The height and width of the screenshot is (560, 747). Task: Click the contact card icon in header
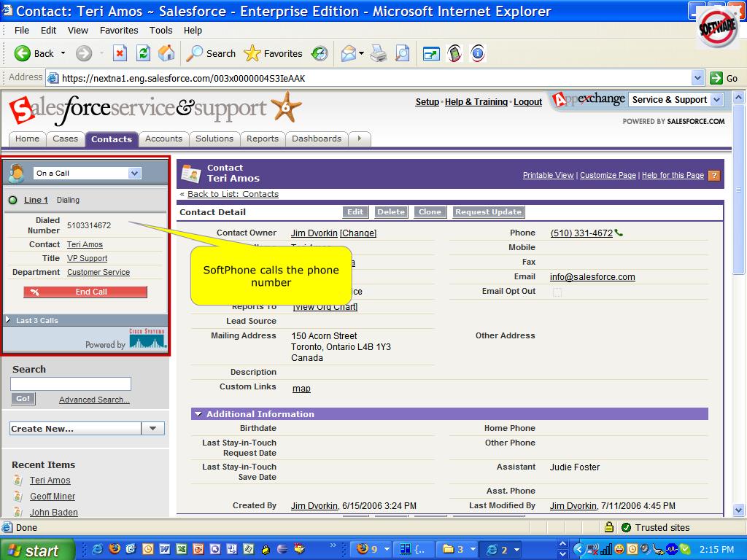coord(191,174)
